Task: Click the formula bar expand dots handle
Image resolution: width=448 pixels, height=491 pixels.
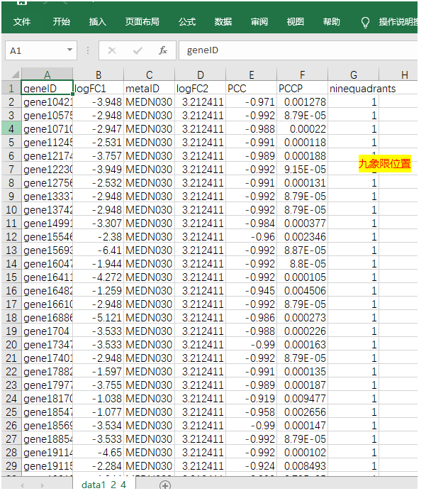Action: click(88, 50)
